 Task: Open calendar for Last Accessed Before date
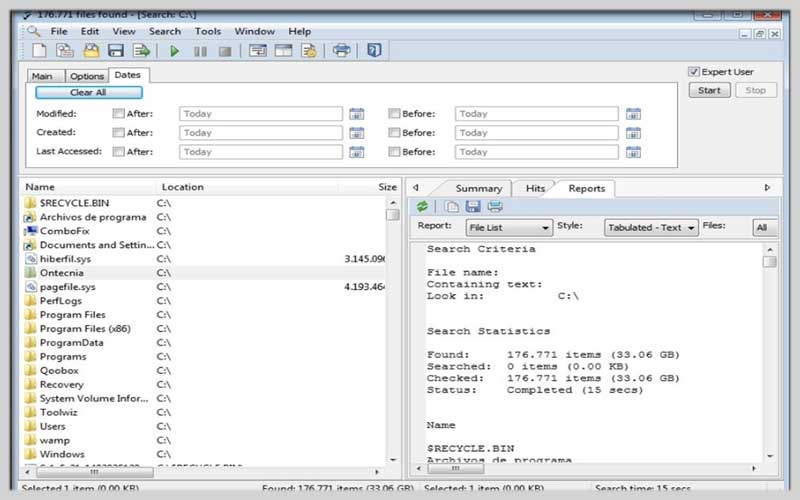[x=633, y=152]
